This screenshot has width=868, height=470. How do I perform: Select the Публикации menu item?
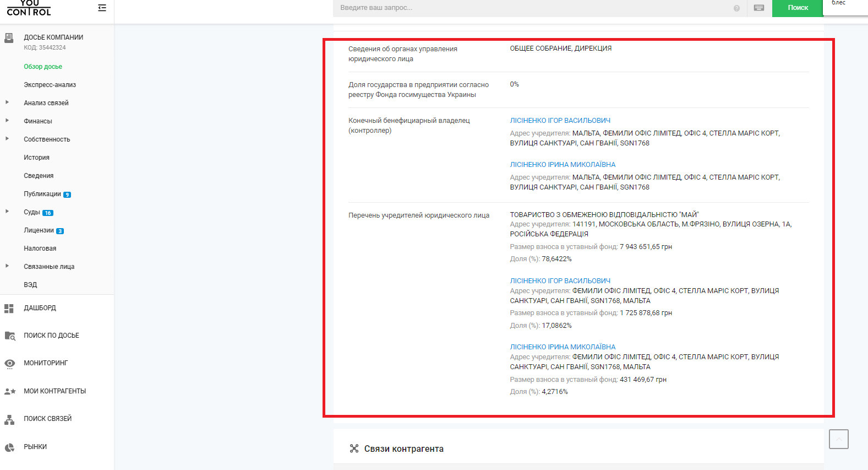tap(42, 194)
